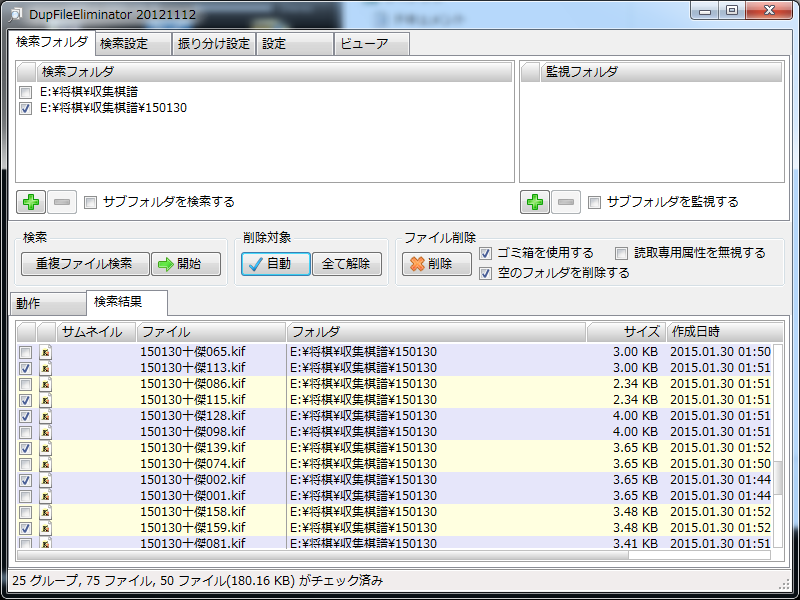Screen dimensions: 800x600
Task: Enable 読取専用属性を無視する option
Action: point(621,253)
